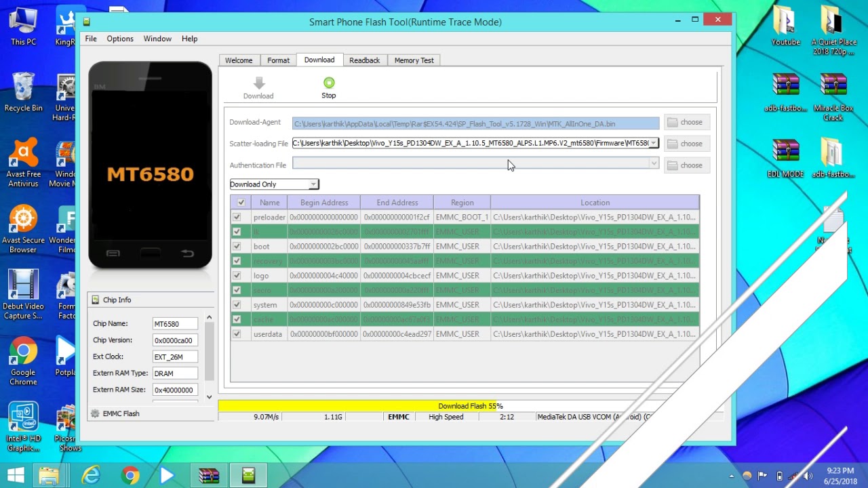Open Avast Secure Browser desktop icon

23,229
